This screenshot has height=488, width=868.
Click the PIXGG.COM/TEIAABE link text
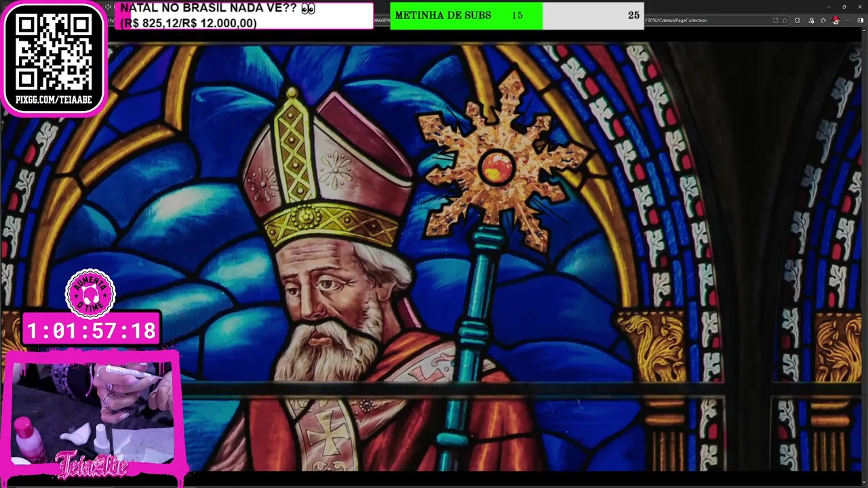coord(54,100)
